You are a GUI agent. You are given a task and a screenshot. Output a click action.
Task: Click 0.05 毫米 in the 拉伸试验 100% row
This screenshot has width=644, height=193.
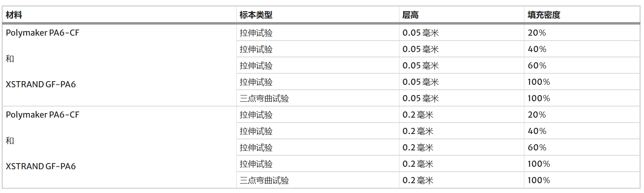tap(421, 82)
